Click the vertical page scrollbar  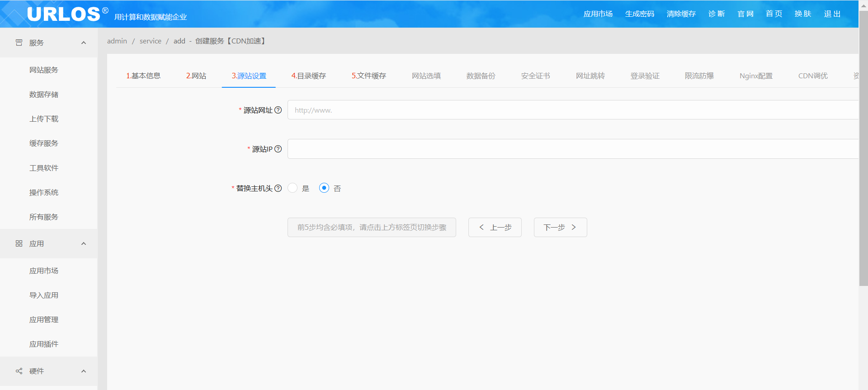[863, 149]
